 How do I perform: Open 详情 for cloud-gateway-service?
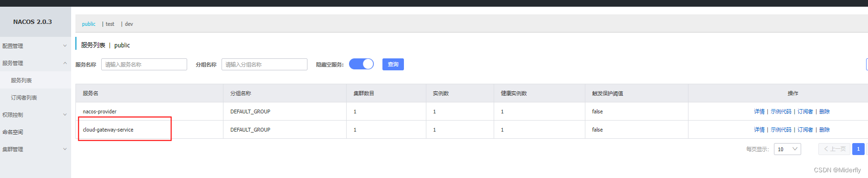tap(759, 130)
